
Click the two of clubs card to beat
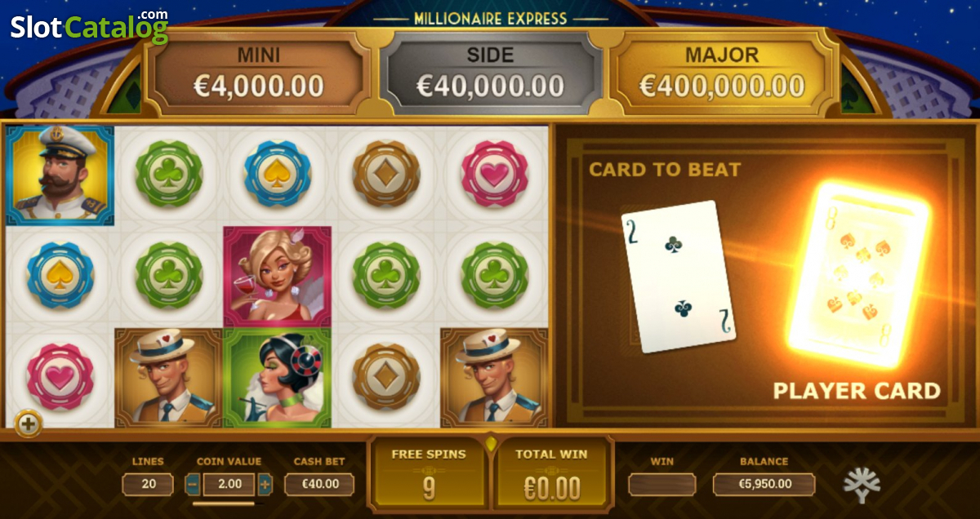click(x=678, y=277)
